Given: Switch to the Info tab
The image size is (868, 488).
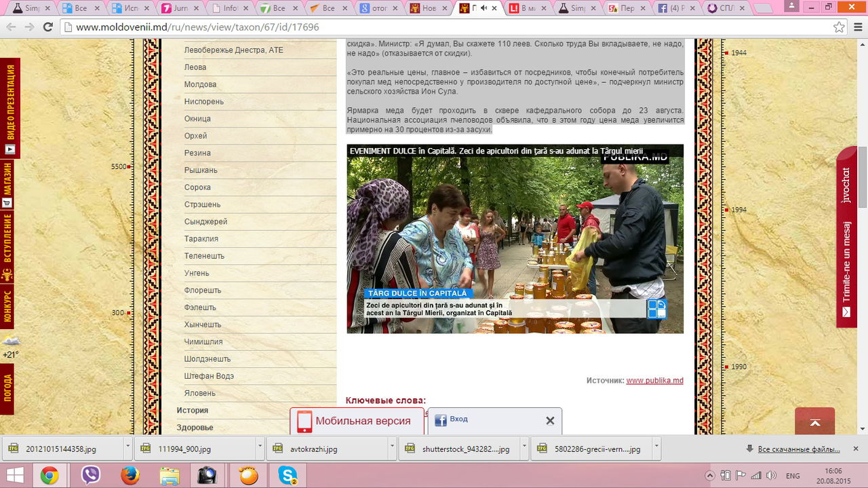Looking at the screenshot, I should pyautogui.click(x=229, y=8).
